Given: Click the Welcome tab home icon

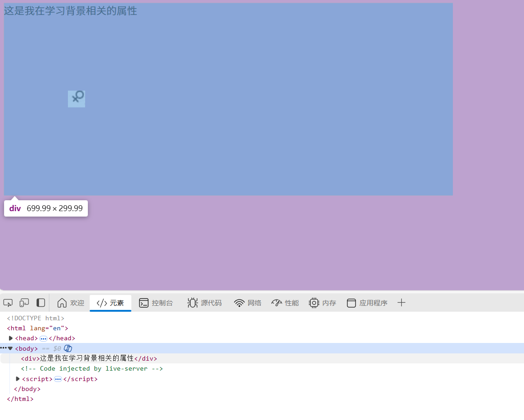Looking at the screenshot, I should (62, 303).
